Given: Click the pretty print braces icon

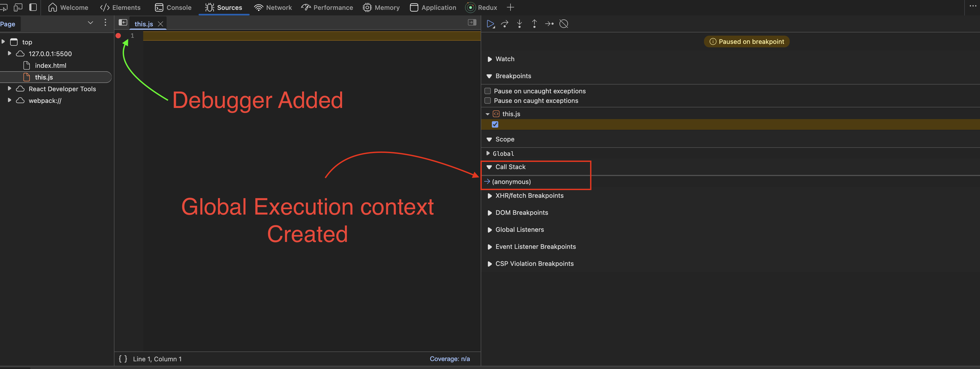Looking at the screenshot, I should pyautogui.click(x=123, y=359).
